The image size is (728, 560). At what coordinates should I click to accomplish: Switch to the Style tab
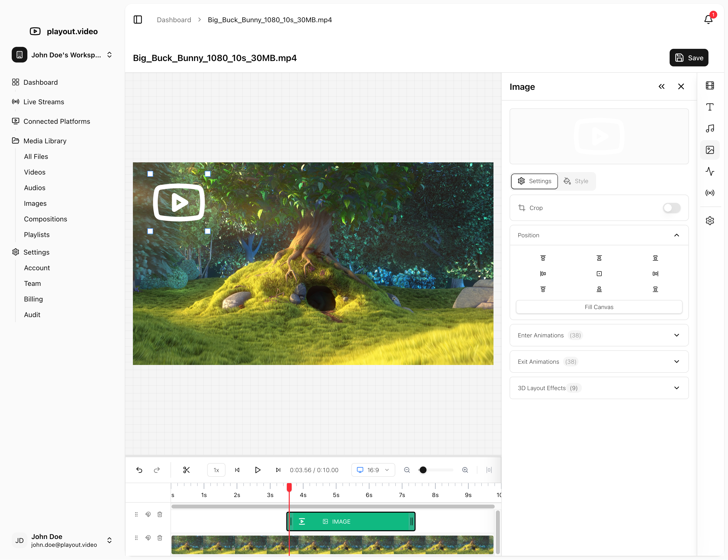(576, 181)
